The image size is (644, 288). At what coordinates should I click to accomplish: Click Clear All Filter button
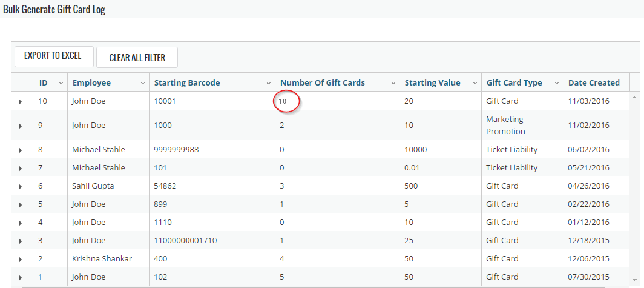[137, 58]
